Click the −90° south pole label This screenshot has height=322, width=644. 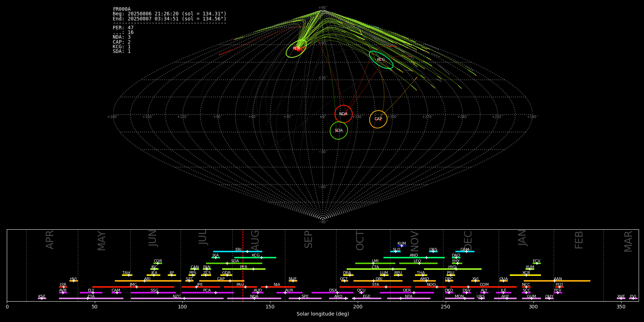(x=323, y=222)
